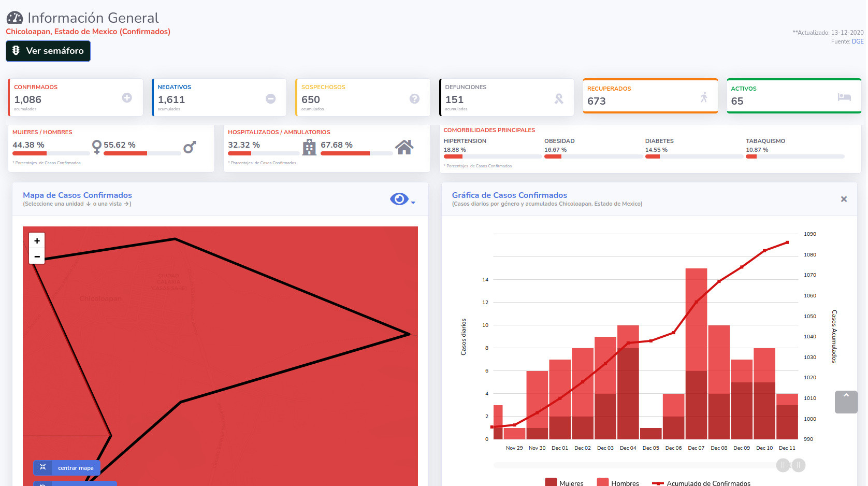This screenshot has width=868, height=486.
Task: Click the male gender symbol icon
Action: pos(190,147)
